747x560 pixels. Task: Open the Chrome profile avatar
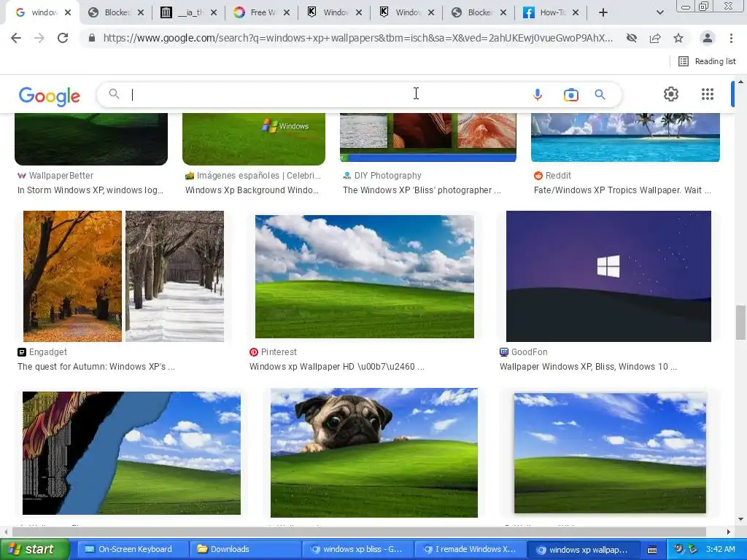(x=708, y=38)
